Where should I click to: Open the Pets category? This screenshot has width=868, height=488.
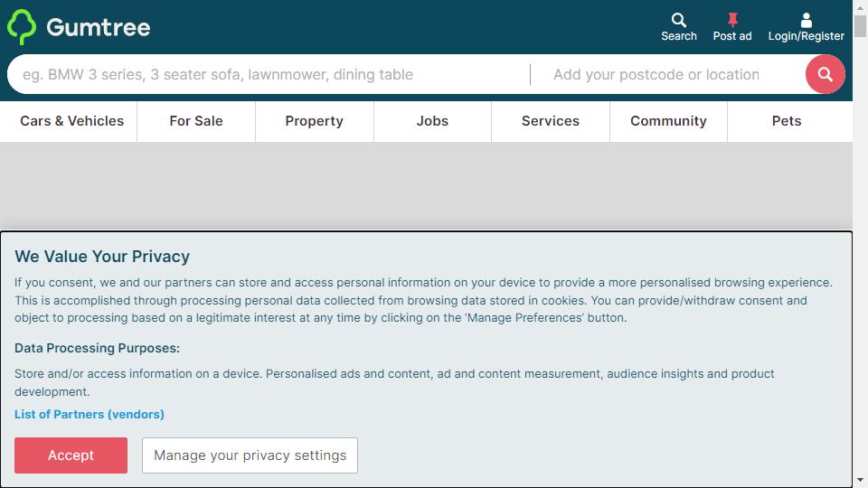click(787, 121)
